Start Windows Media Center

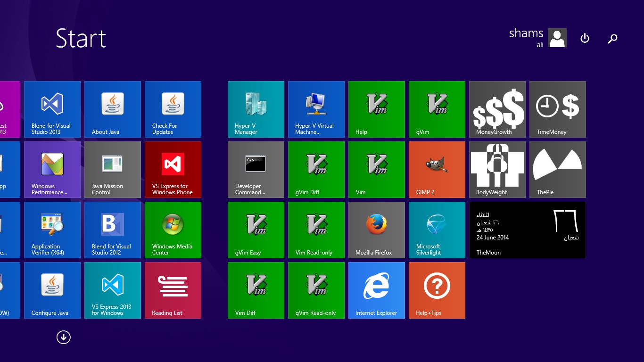[x=173, y=230]
